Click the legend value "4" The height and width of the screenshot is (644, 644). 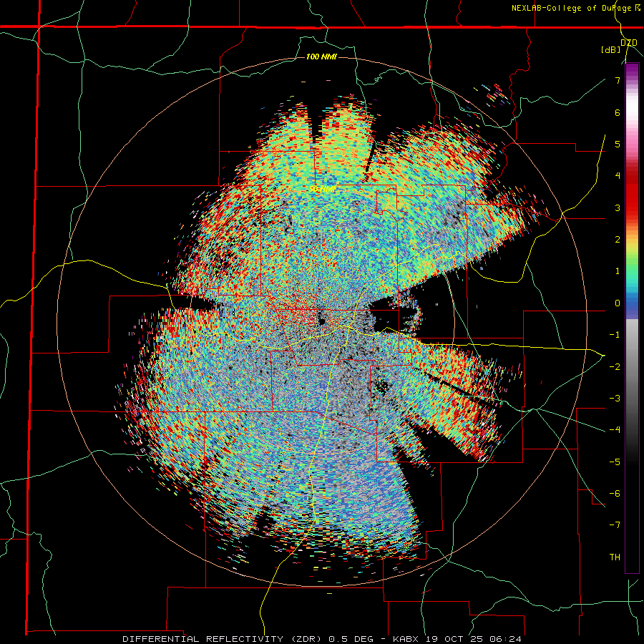[x=618, y=176]
